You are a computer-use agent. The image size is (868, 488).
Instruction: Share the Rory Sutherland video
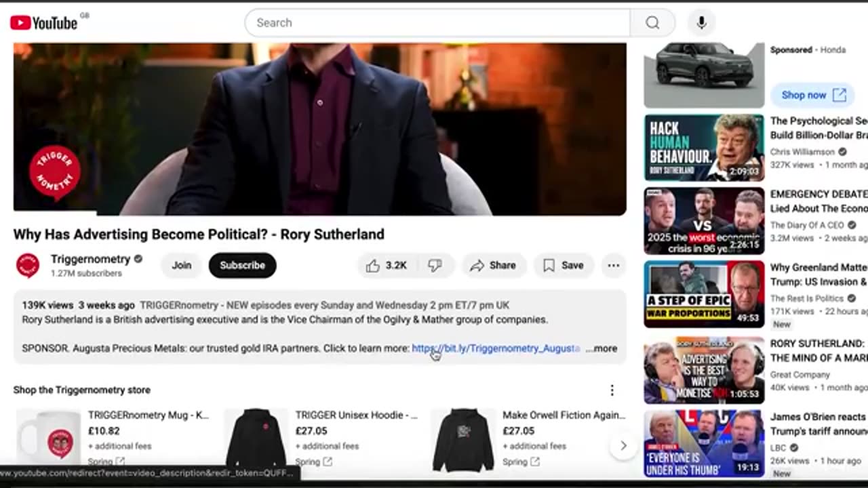pos(494,266)
